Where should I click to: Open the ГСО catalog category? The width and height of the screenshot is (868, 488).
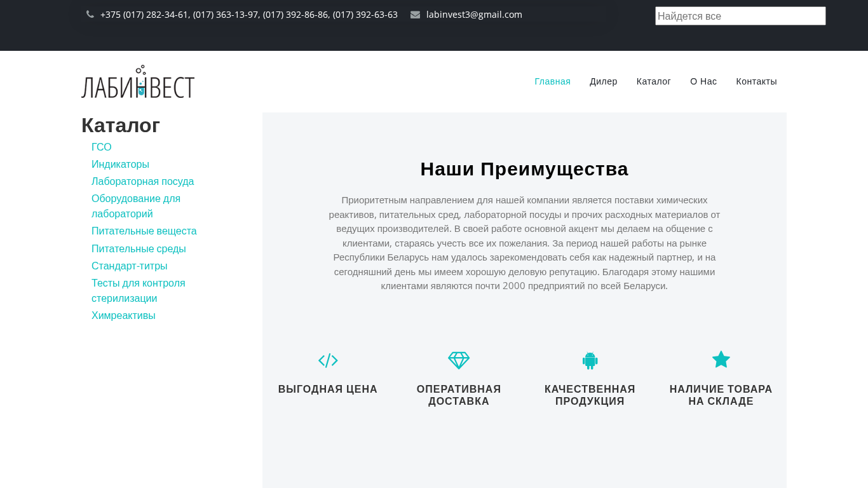[x=102, y=147]
